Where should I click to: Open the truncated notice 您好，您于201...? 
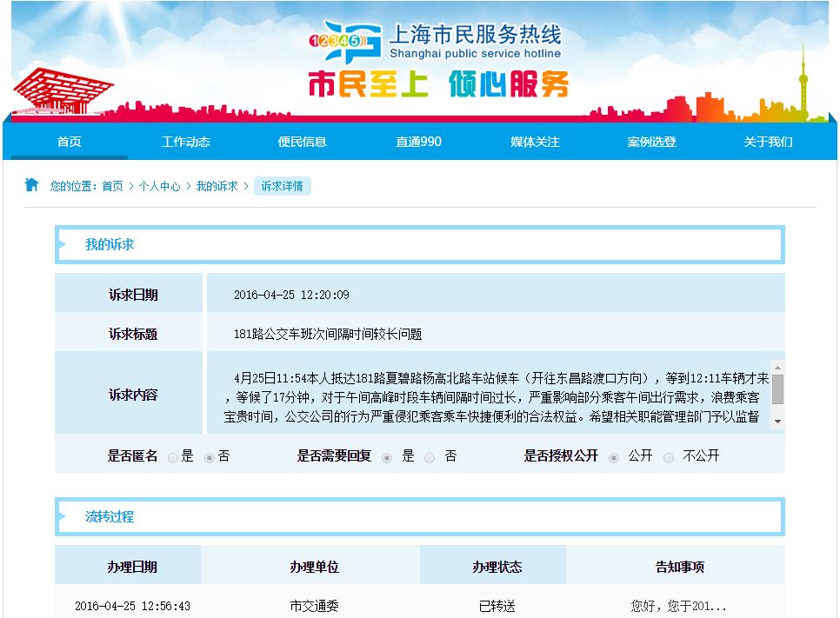[x=678, y=606]
